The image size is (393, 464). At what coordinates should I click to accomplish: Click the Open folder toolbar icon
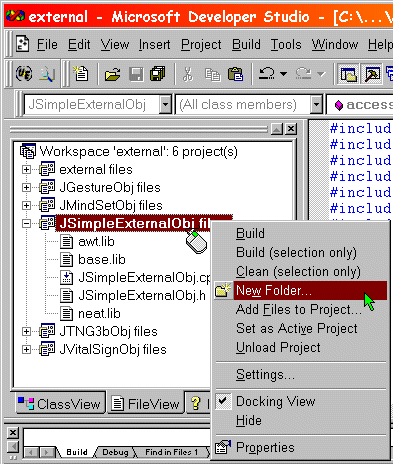(x=112, y=74)
